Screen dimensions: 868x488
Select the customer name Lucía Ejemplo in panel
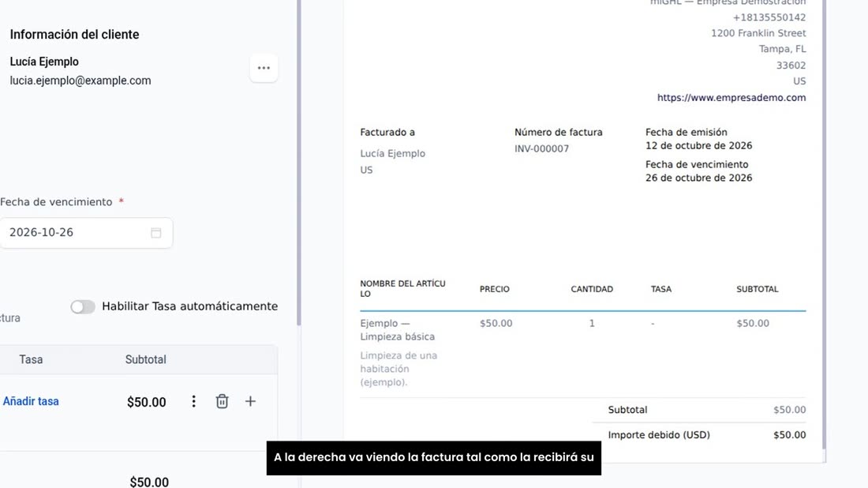coord(44,62)
